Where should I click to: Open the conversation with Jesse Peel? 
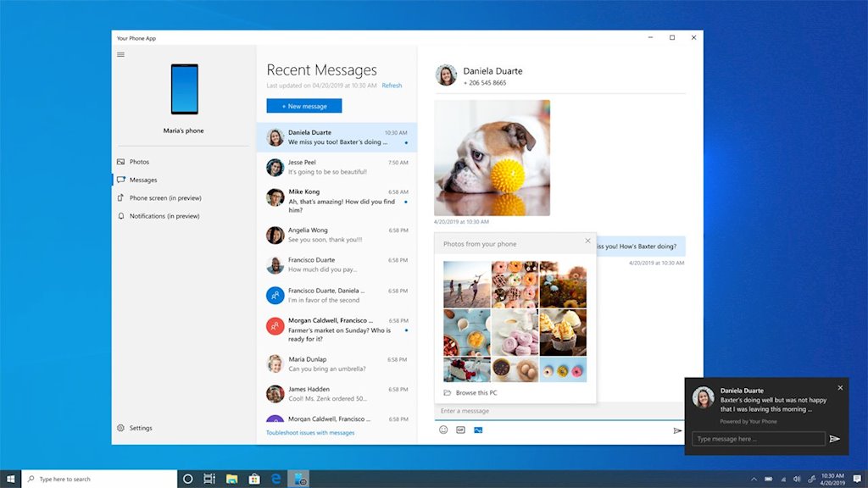pos(337,167)
